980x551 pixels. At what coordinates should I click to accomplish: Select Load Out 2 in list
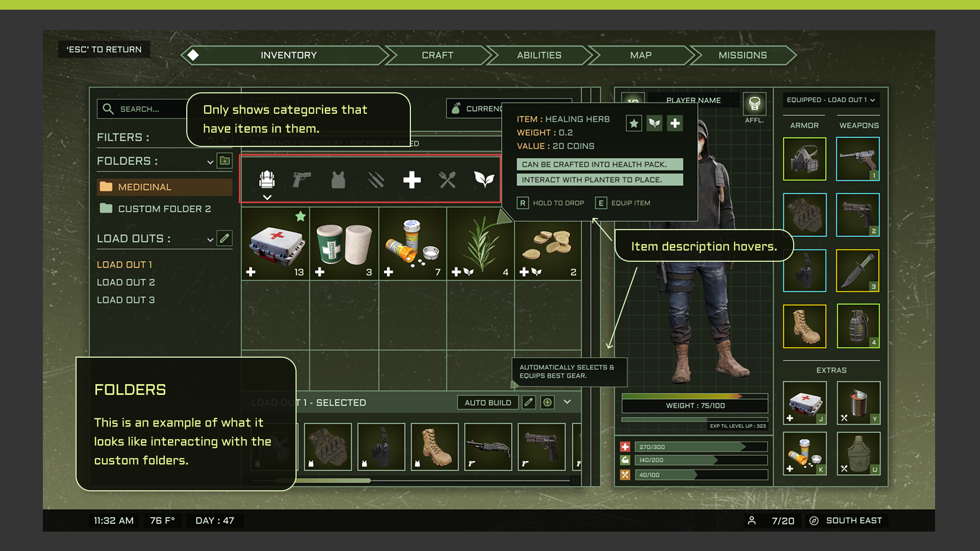[x=126, y=283]
